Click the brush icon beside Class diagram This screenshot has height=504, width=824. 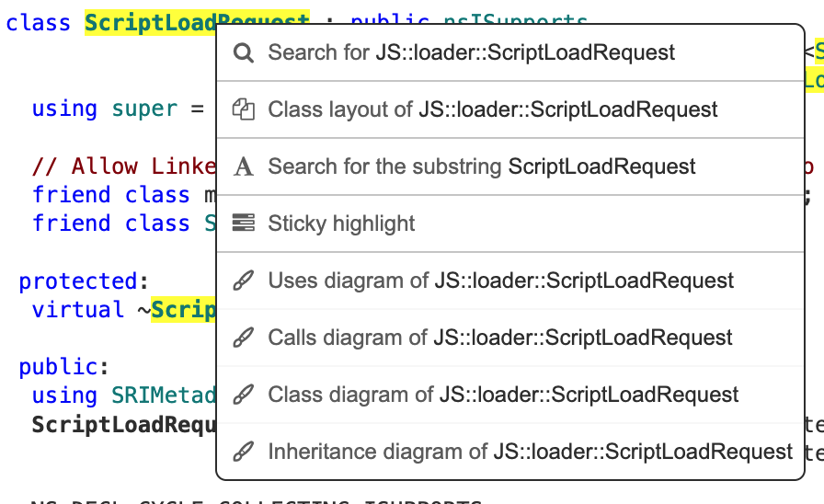(243, 395)
